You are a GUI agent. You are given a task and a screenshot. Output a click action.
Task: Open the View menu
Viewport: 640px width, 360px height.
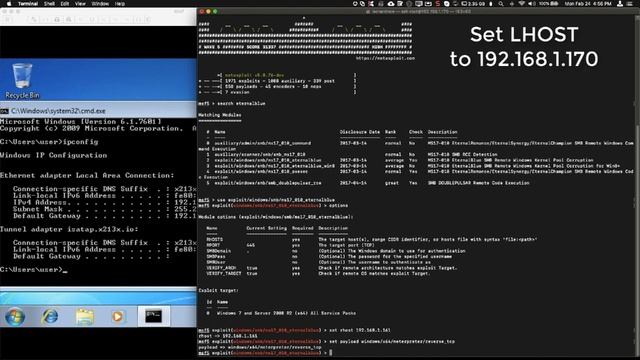pyautogui.click(x=80, y=4)
